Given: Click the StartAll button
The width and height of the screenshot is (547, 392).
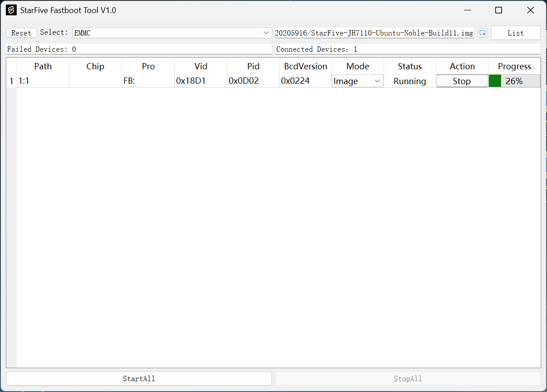Looking at the screenshot, I should point(139,378).
